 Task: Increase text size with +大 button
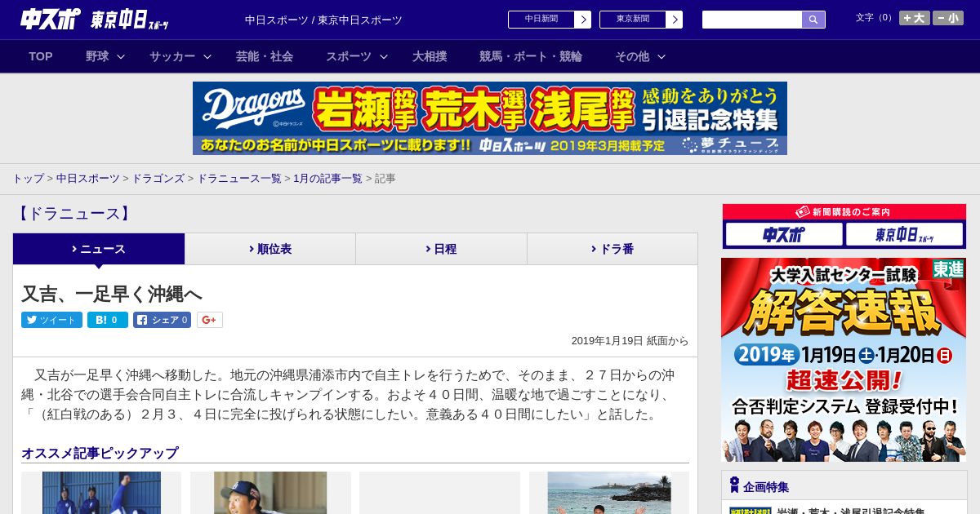(914, 18)
